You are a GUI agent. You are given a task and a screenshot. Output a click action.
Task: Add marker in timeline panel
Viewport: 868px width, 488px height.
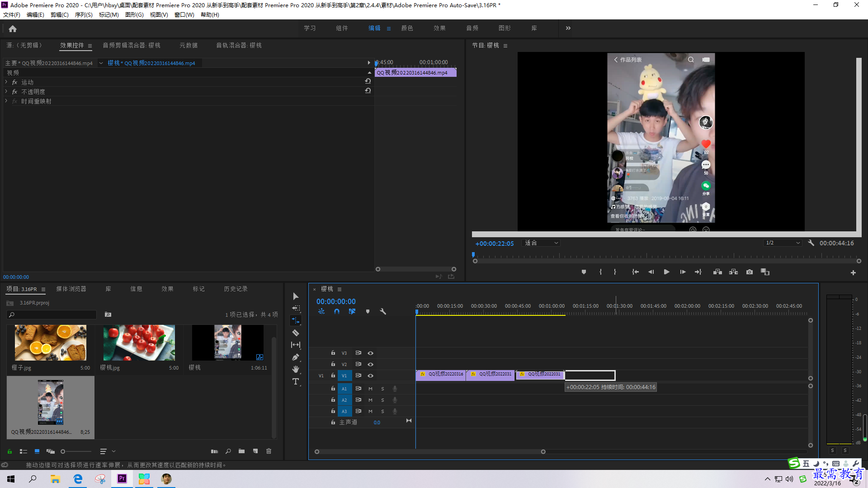[368, 311]
